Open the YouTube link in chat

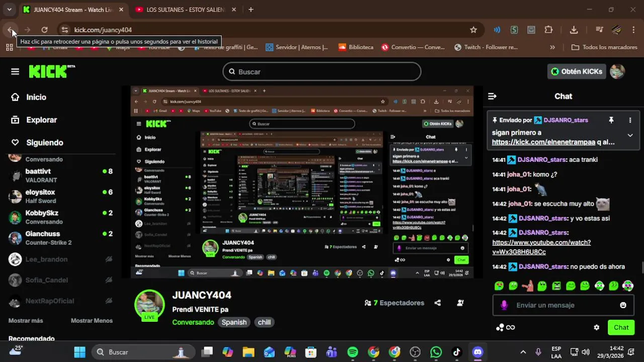coord(541,247)
